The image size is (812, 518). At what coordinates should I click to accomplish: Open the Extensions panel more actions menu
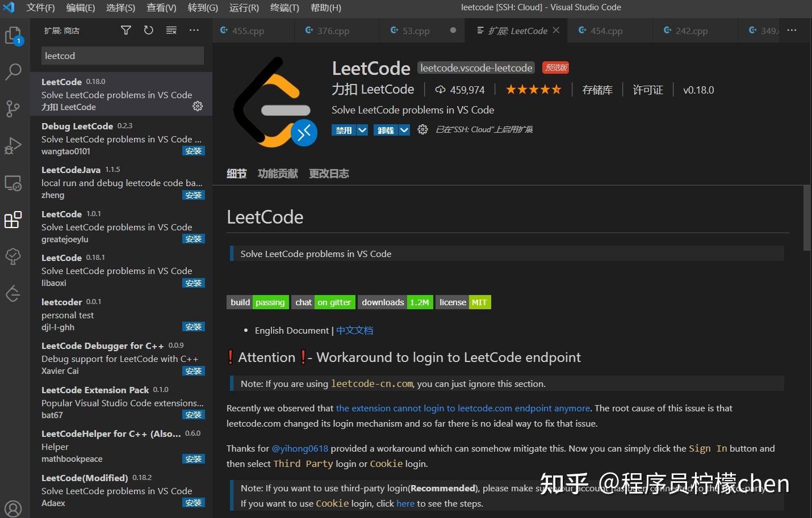pos(194,30)
